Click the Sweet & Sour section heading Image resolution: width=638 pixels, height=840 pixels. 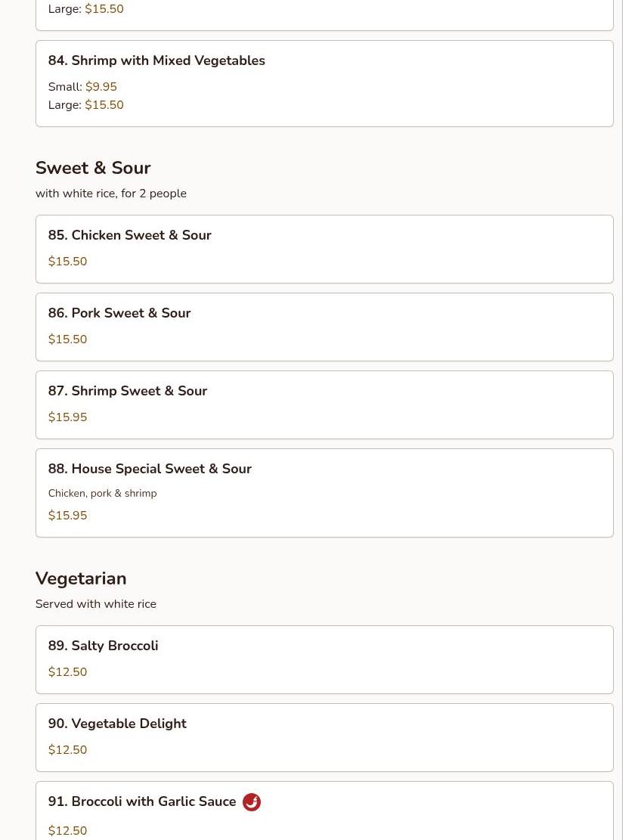pyautogui.click(x=93, y=168)
